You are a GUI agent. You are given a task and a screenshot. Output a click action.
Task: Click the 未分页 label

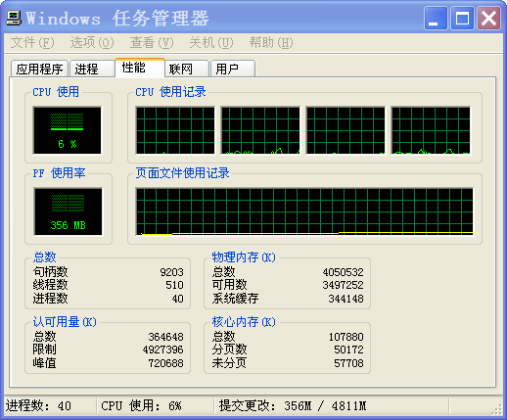point(229,363)
